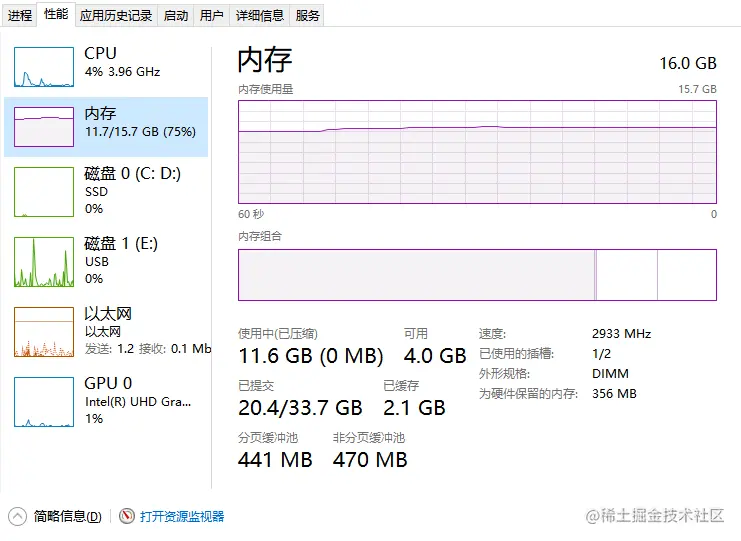
Task: Click the 以太网 item label in sidebar
Action: click(x=108, y=314)
